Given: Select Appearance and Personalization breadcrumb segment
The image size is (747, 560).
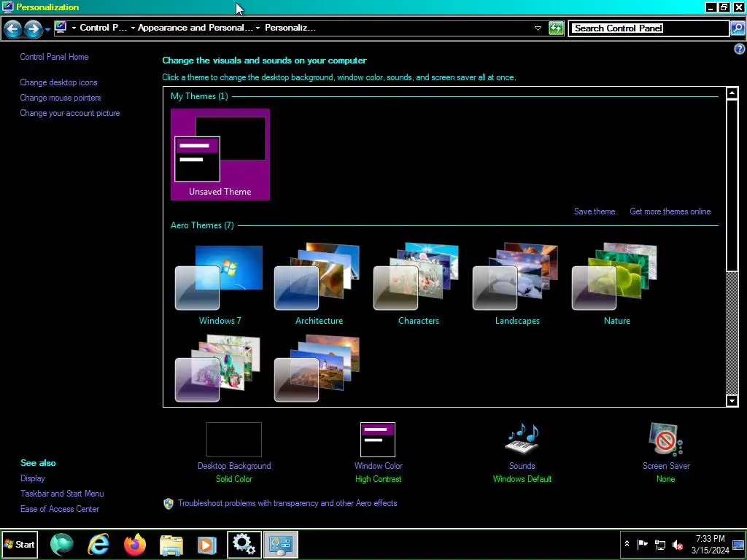Looking at the screenshot, I should coord(196,28).
